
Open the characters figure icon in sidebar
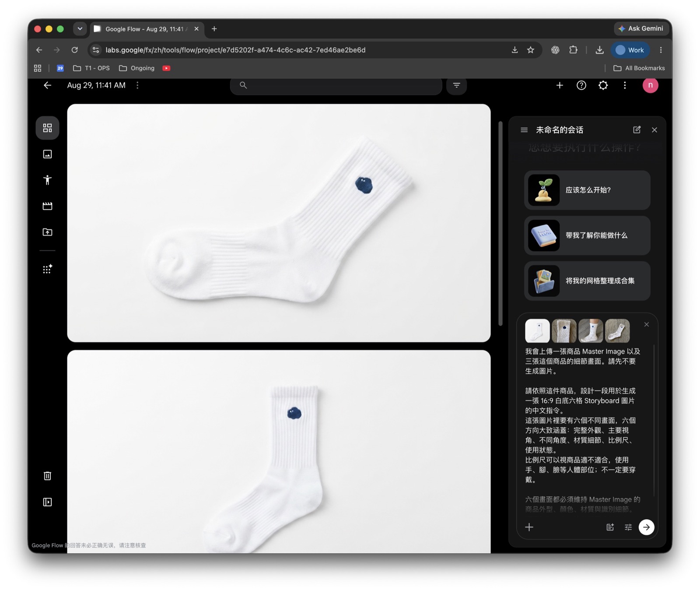click(47, 180)
